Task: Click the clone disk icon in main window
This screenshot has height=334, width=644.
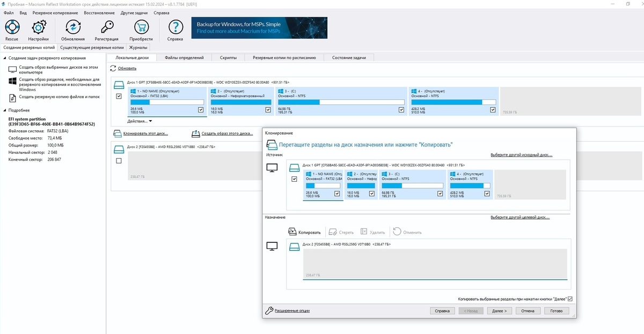Action: (118, 133)
